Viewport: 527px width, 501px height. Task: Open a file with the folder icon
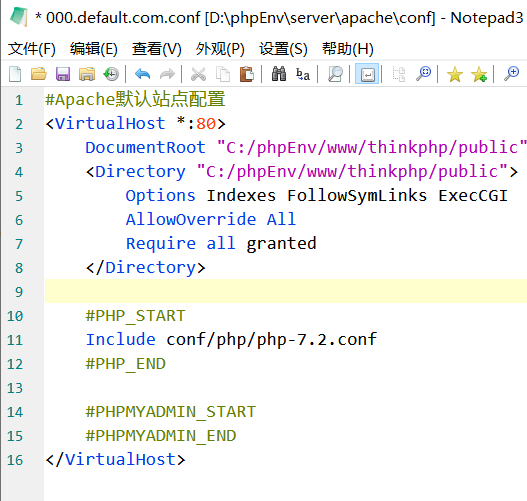(39, 74)
